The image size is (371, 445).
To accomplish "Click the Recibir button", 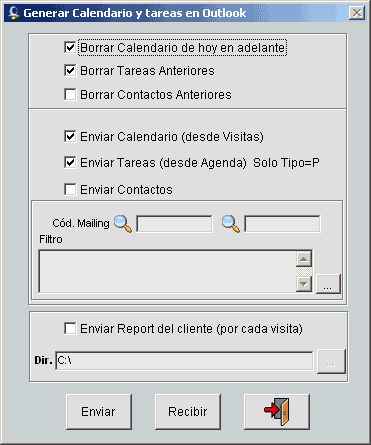I will [188, 412].
